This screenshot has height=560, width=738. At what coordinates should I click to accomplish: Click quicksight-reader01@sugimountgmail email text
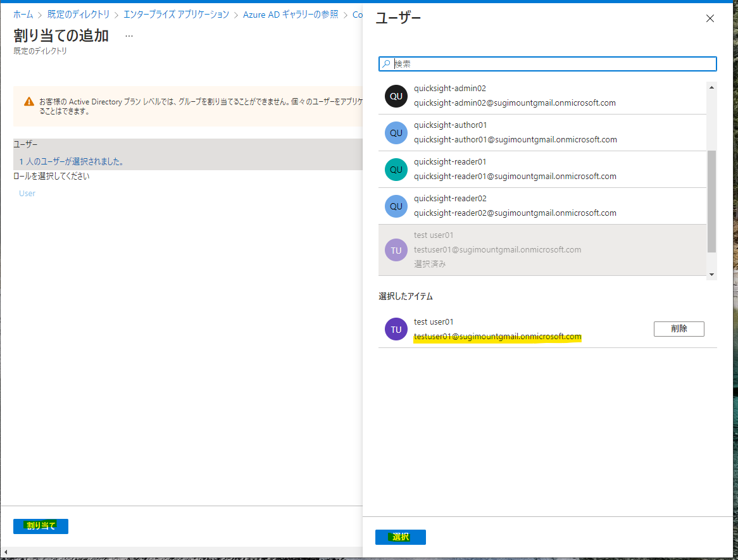coord(515,177)
